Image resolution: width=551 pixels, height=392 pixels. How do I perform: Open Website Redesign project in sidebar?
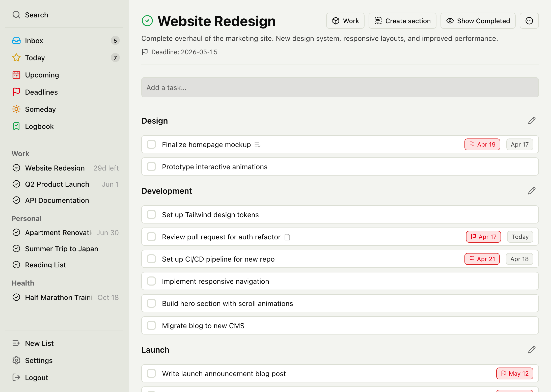(x=65, y=168)
